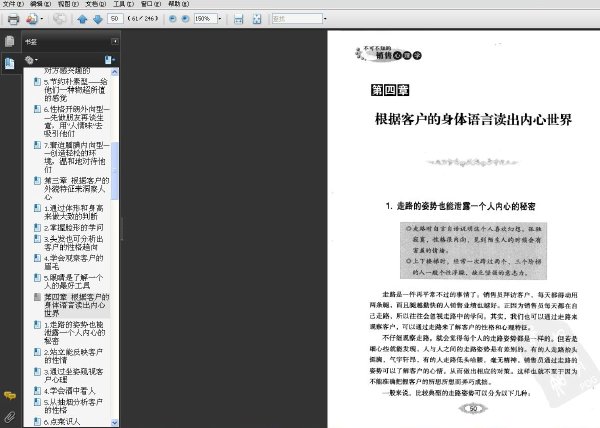Click chapter title 根据客户的身体语言读出内心世界
The image size is (600, 428).
point(473,120)
